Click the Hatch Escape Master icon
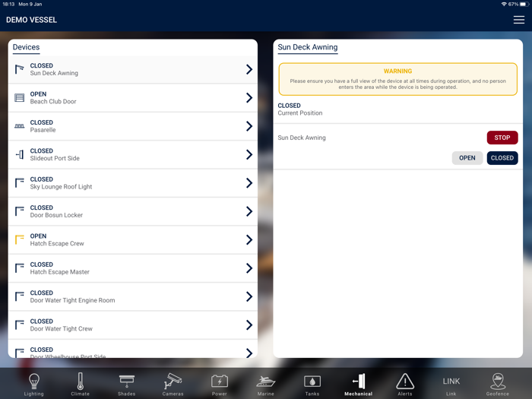The image size is (532, 399). coord(19,268)
